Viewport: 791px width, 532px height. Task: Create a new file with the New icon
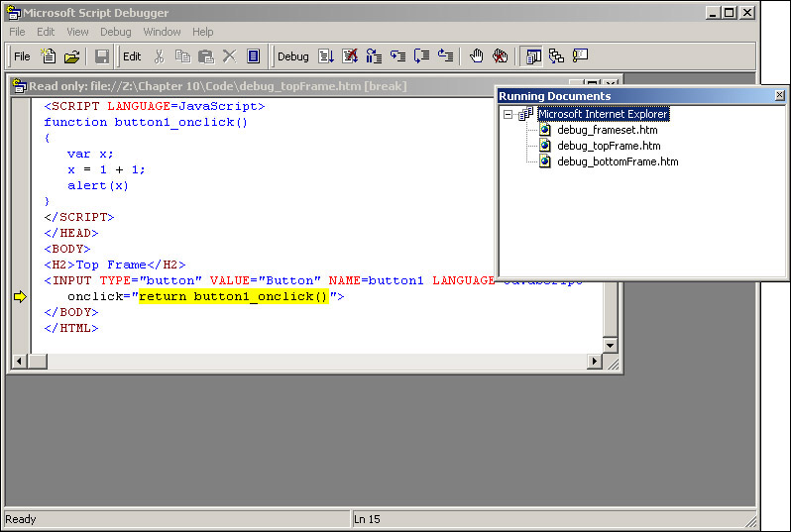point(48,56)
